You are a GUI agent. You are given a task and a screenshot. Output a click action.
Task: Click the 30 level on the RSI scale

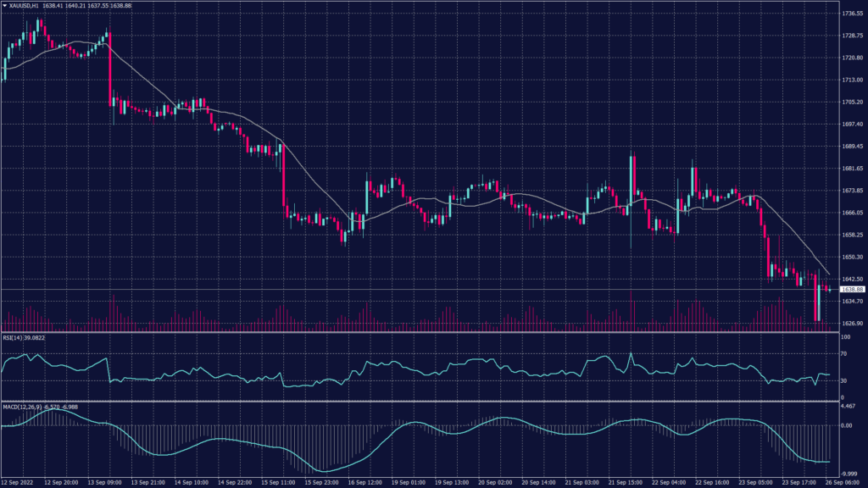(x=848, y=381)
